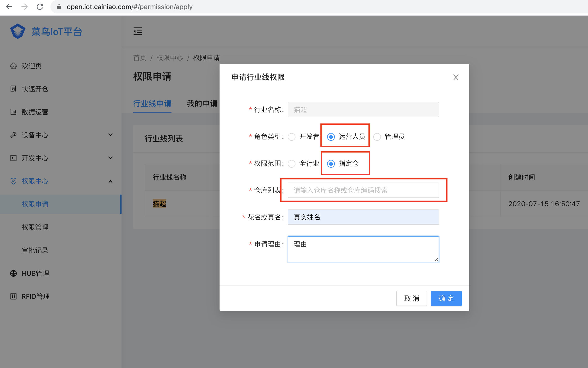Click the 确定 confirm button
The width and height of the screenshot is (588, 368).
pyautogui.click(x=446, y=298)
